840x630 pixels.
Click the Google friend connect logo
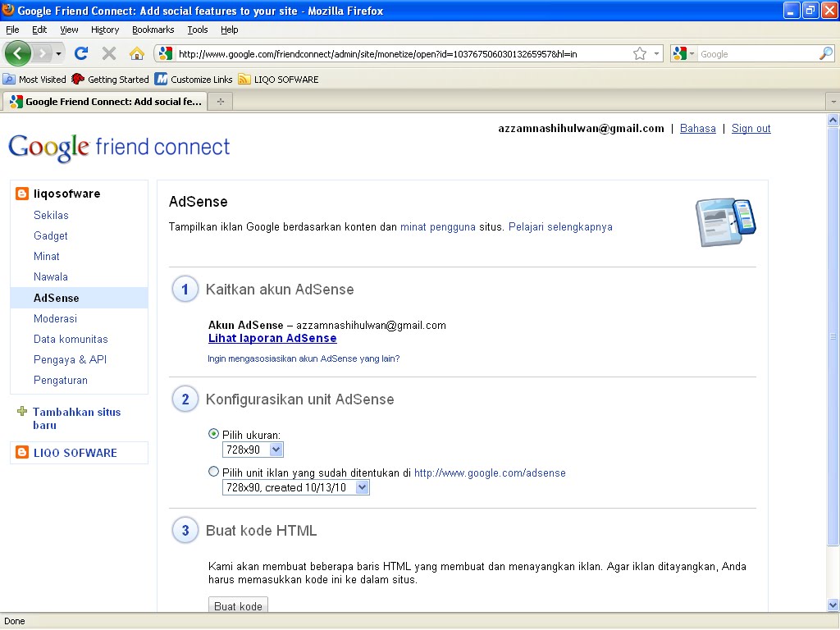119,147
